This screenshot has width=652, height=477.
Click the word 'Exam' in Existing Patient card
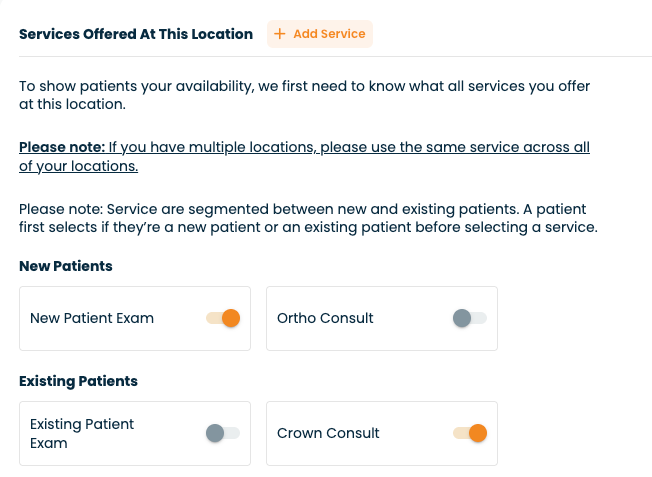pos(49,443)
